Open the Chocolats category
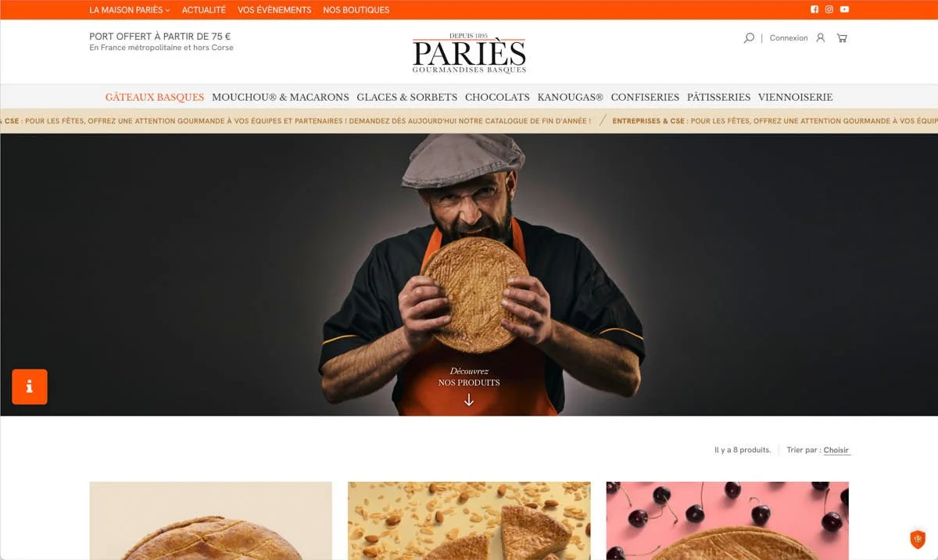 point(497,97)
